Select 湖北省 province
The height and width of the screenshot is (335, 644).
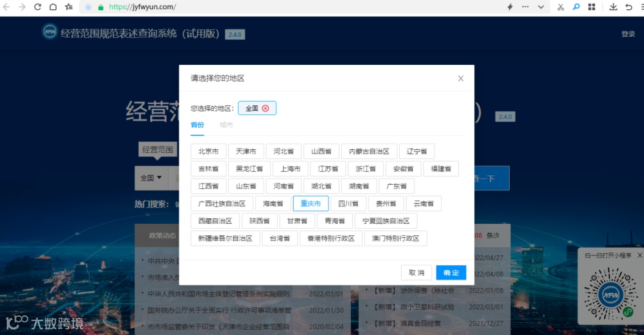pyautogui.click(x=321, y=186)
